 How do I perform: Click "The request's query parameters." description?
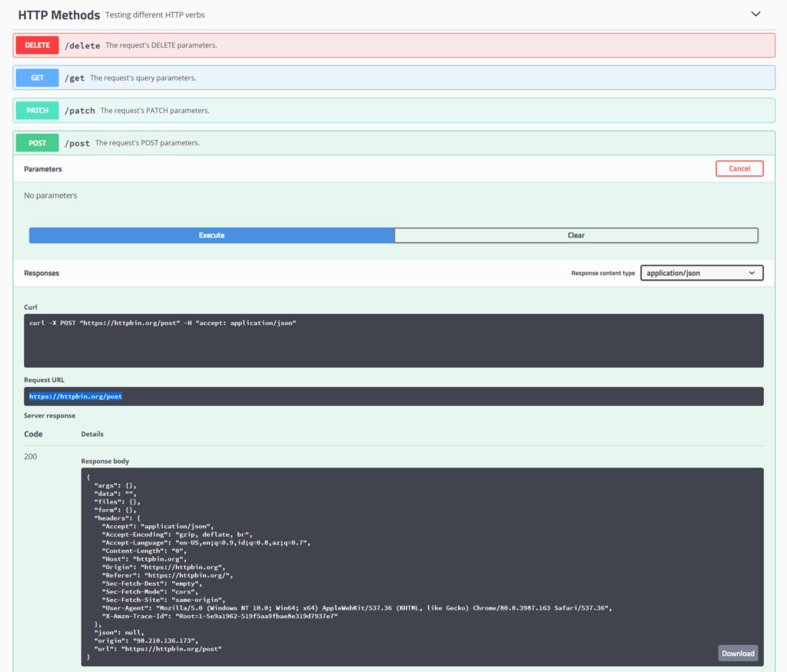(x=143, y=78)
